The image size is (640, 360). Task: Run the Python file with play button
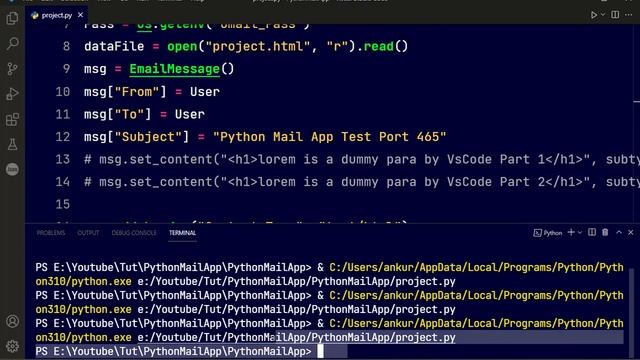[594, 15]
